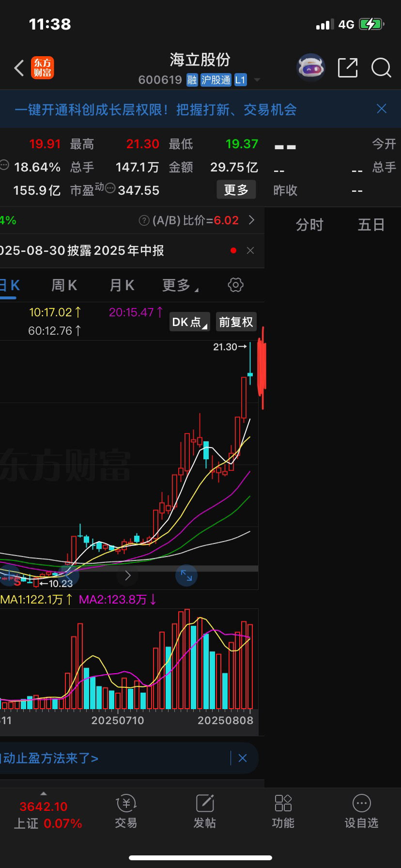The height and width of the screenshot is (868, 401).
Task: Open the 东方财富 logo icon
Action: pyautogui.click(x=43, y=68)
